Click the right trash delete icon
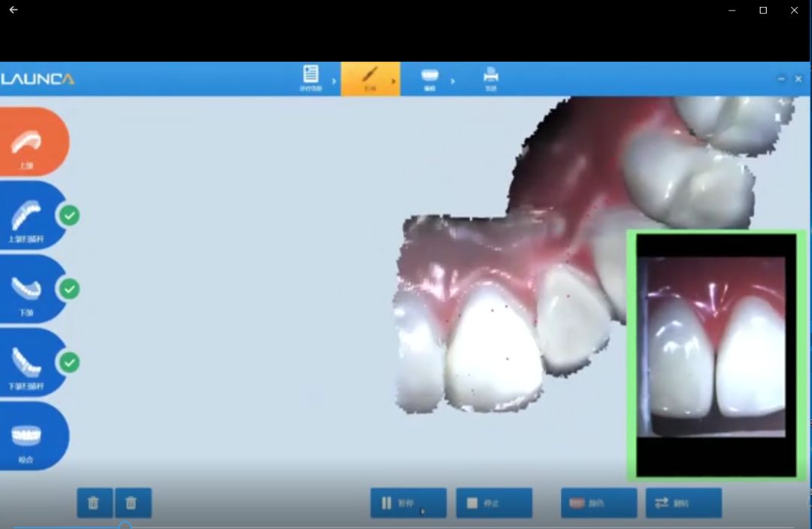The height and width of the screenshot is (529, 812). click(132, 503)
